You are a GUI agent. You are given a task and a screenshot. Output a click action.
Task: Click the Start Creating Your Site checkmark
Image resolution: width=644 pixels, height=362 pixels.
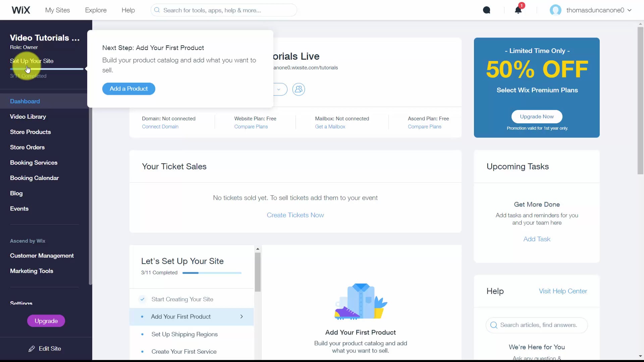coord(142,299)
